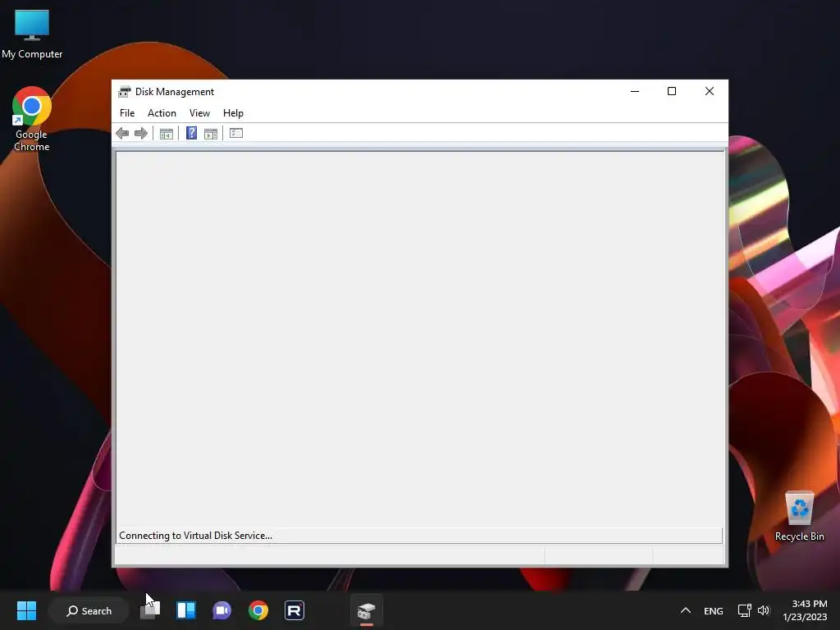Viewport: 840px width, 630px height.
Task: Toggle the Show/Hide Console Tree toolbar icon
Action: click(166, 134)
